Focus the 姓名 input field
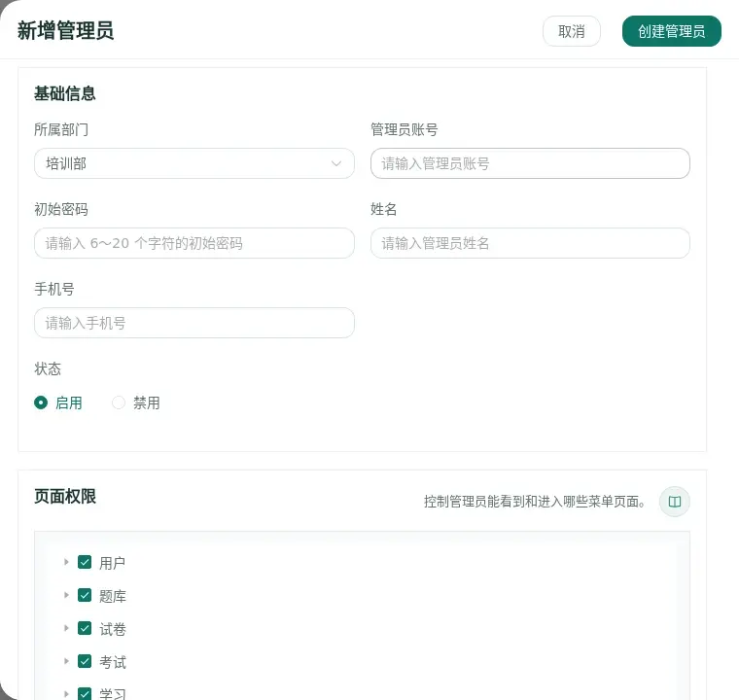Viewport: 739px width, 700px height. pos(530,243)
